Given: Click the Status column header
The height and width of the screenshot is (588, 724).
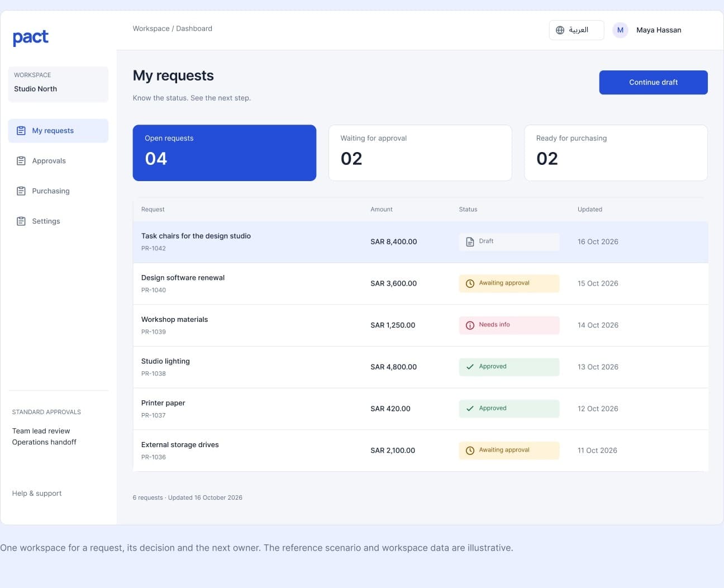Looking at the screenshot, I should coord(468,210).
